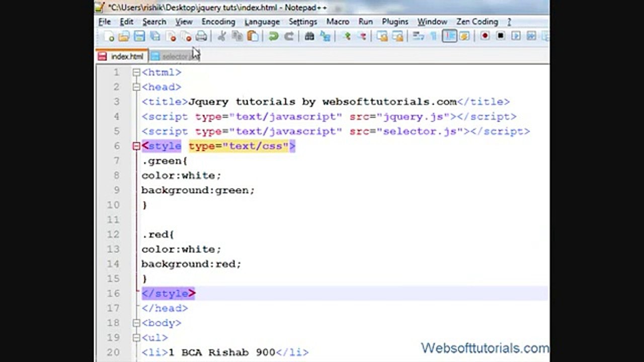Viewport: 644px width, 362px height.
Task: Click the closing </style> tag
Action: click(x=168, y=294)
